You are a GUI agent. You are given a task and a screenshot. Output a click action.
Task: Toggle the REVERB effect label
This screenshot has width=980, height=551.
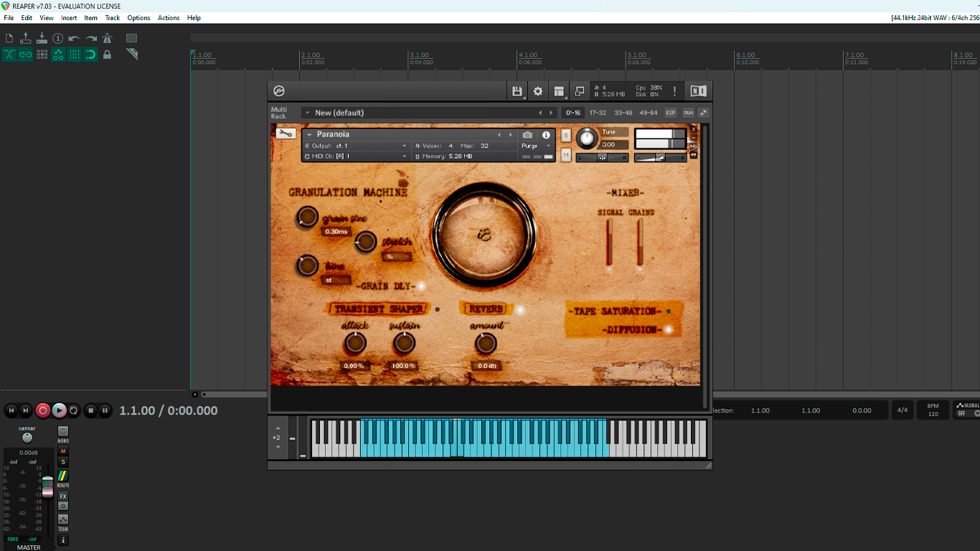(486, 309)
